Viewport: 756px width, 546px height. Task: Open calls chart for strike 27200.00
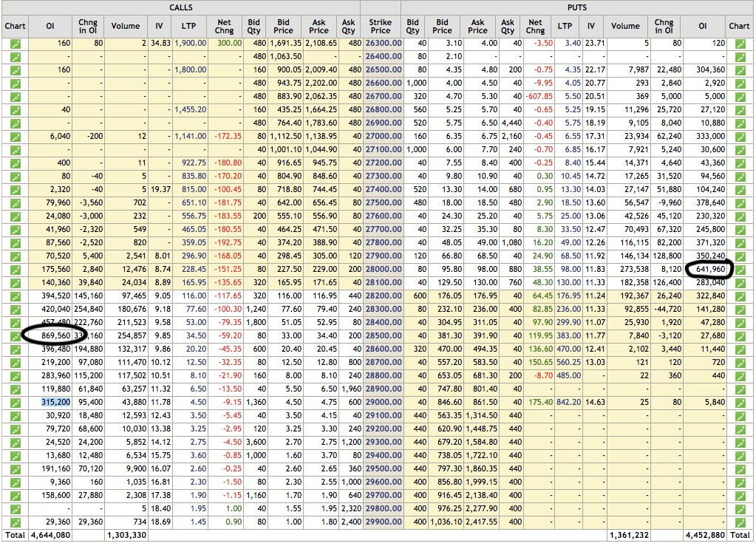(16, 163)
